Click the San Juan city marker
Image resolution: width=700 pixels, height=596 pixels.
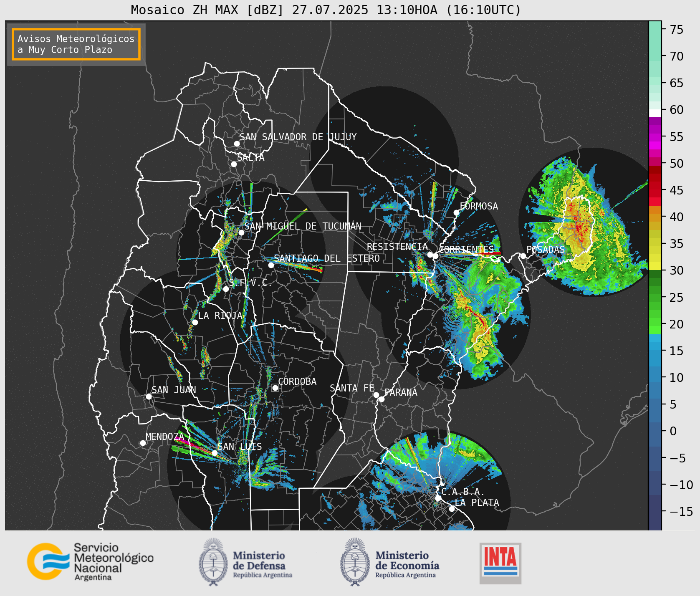click(149, 396)
